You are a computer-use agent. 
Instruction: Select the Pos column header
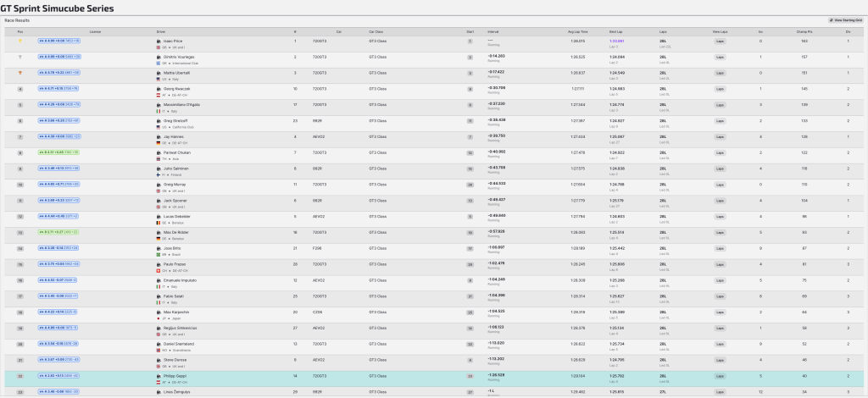(20, 31)
